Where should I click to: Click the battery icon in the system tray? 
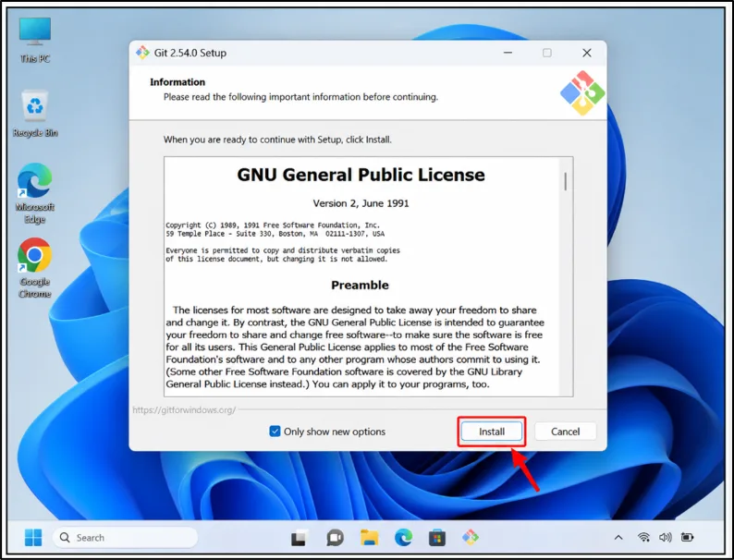pyautogui.click(x=687, y=537)
